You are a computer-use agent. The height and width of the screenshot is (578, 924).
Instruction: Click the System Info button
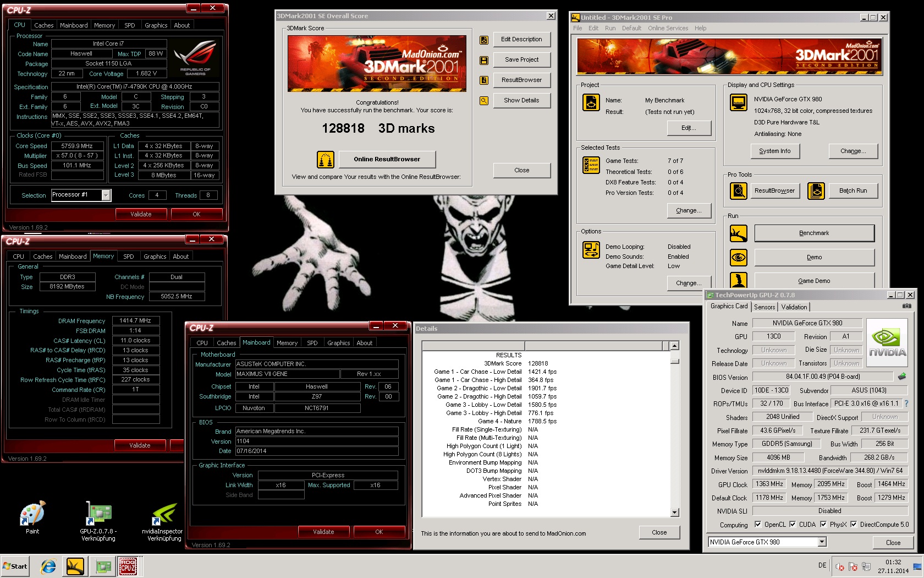pos(775,151)
